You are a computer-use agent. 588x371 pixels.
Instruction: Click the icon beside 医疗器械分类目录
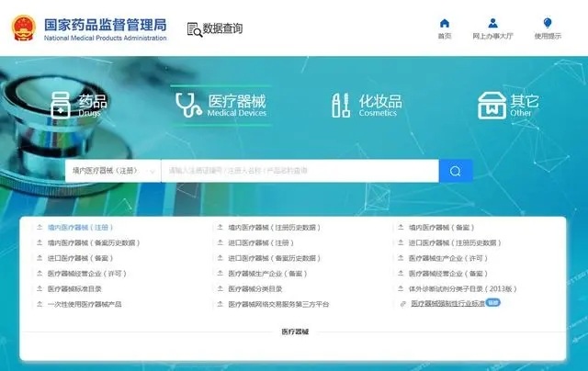(x=220, y=288)
